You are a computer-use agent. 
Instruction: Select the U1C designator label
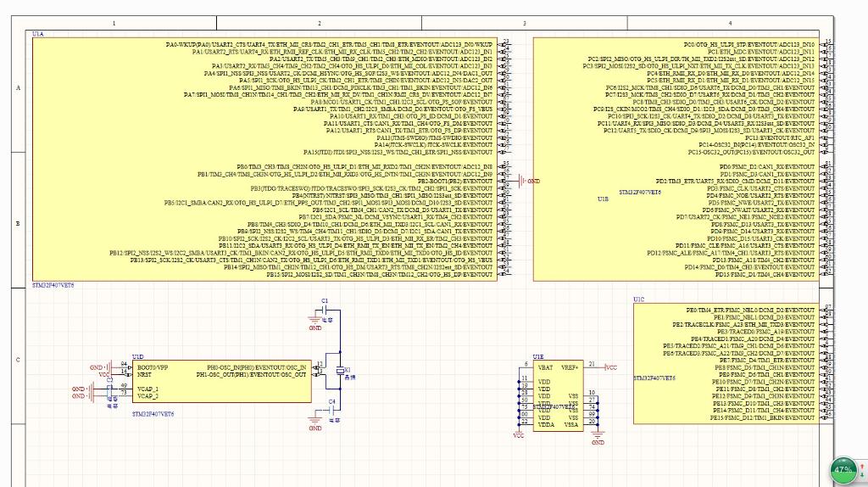pos(639,299)
